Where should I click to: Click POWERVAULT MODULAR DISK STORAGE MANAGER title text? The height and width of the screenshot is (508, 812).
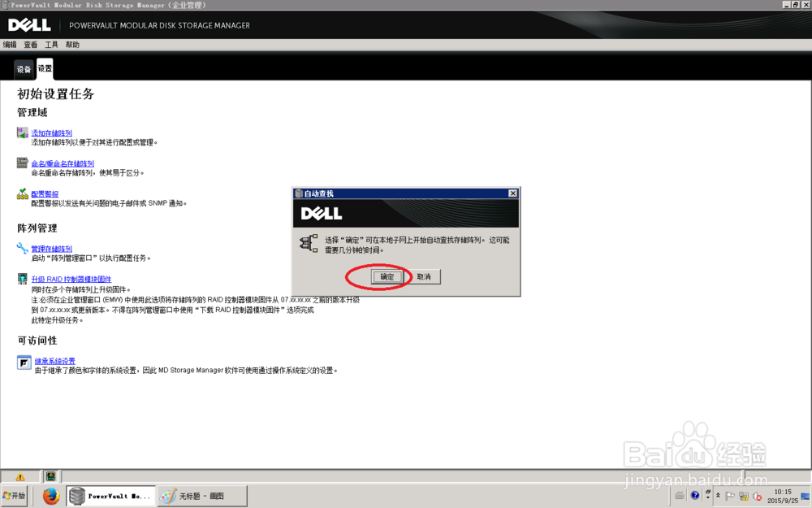[159, 25]
